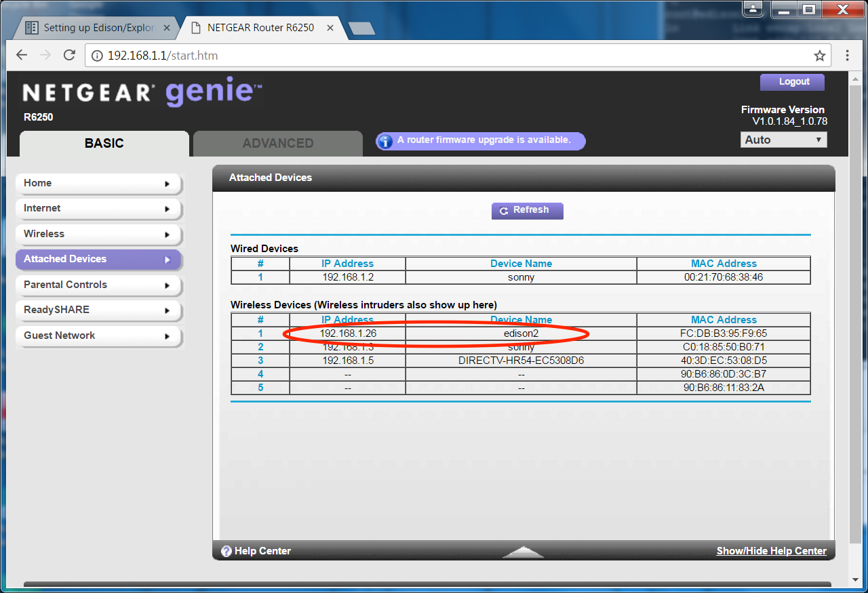The height and width of the screenshot is (593, 868).
Task: Reload the page with the refresh icon
Action: pos(69,55)
